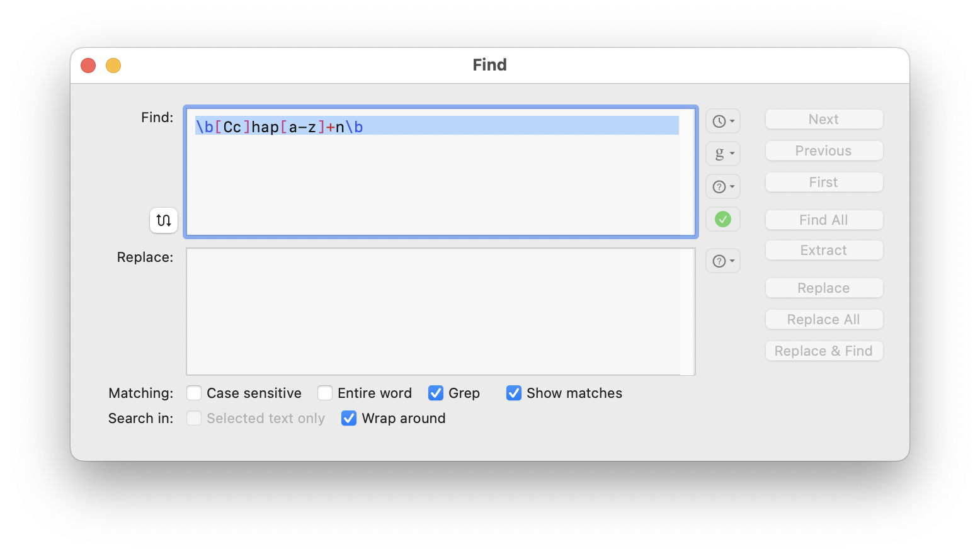Click the green pattern-valid checkmark indicator
The height and width of the screenshot is (554, 980).
(723, 219)
